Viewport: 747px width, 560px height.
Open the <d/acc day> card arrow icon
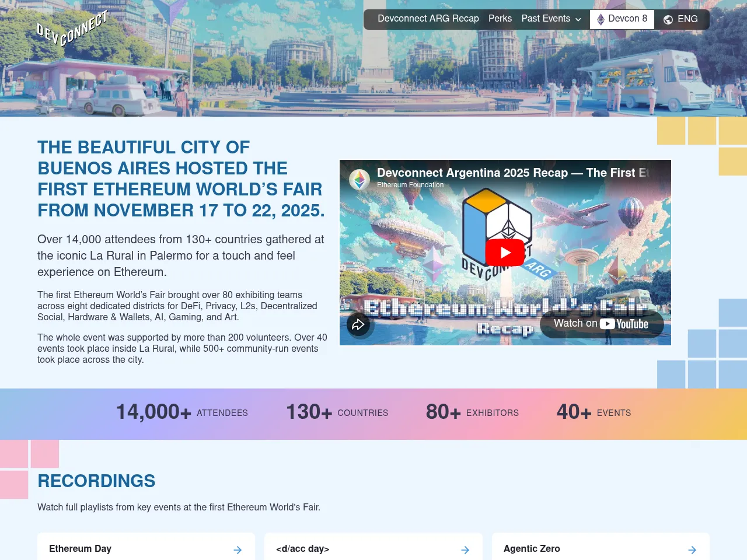tap(465, 549)
